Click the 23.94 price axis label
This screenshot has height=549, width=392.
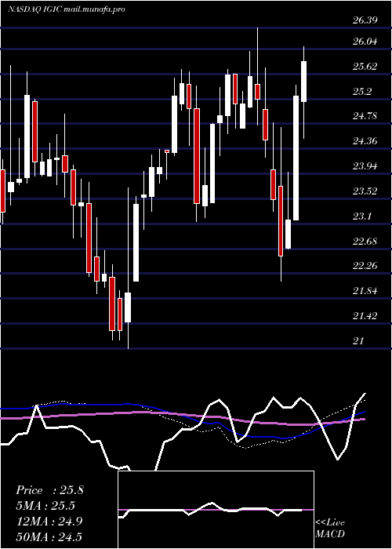[x=365, y=166]
